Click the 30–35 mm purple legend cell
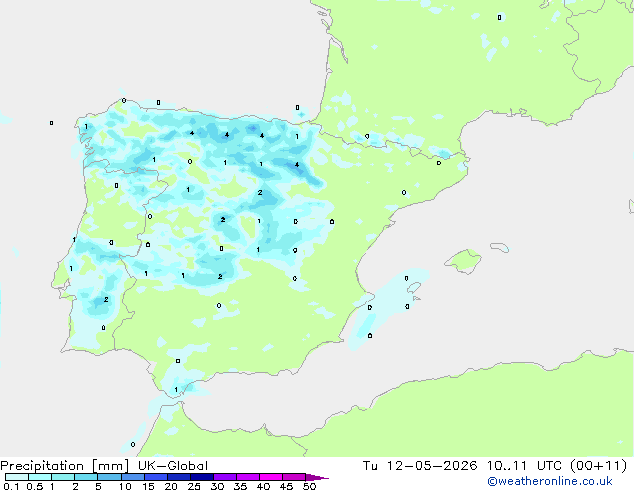 coord(225,477)
